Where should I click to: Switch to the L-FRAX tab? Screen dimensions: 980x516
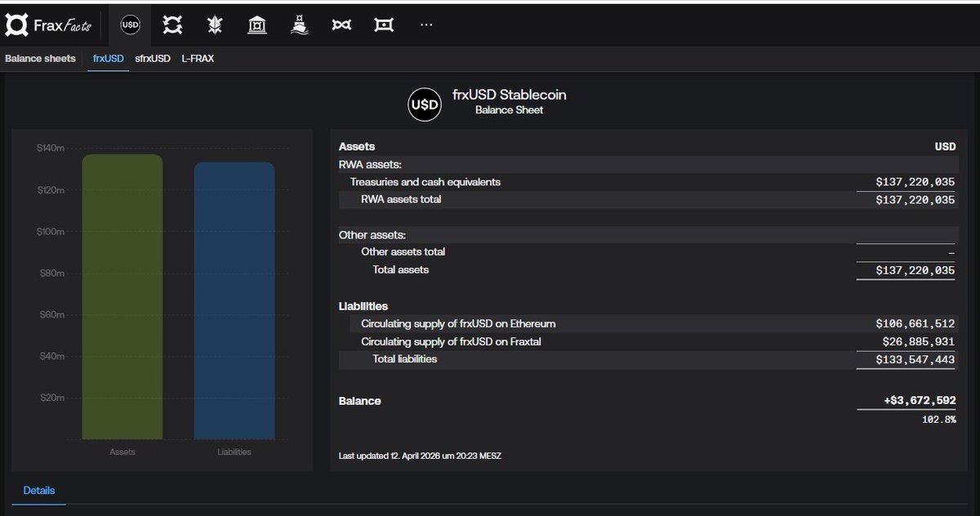point(198,59)
